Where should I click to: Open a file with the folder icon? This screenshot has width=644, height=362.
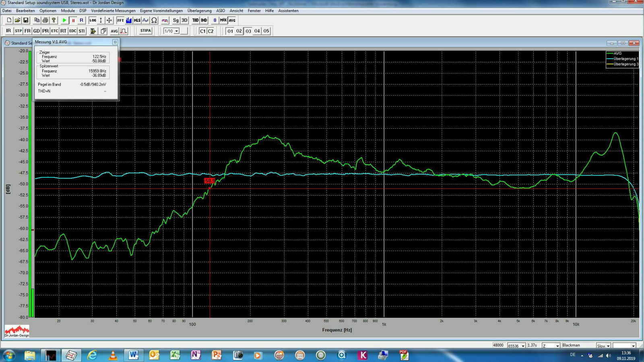[17, 20]
